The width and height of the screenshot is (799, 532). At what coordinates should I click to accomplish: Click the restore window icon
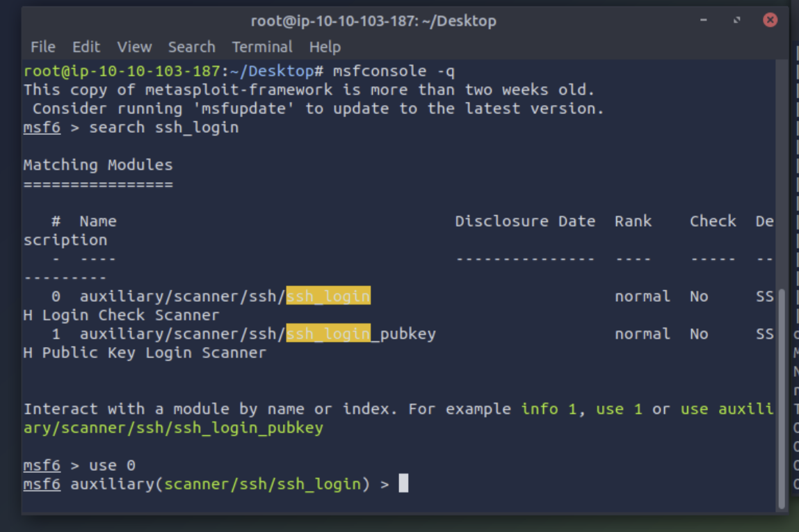click(x=736, y=20)
